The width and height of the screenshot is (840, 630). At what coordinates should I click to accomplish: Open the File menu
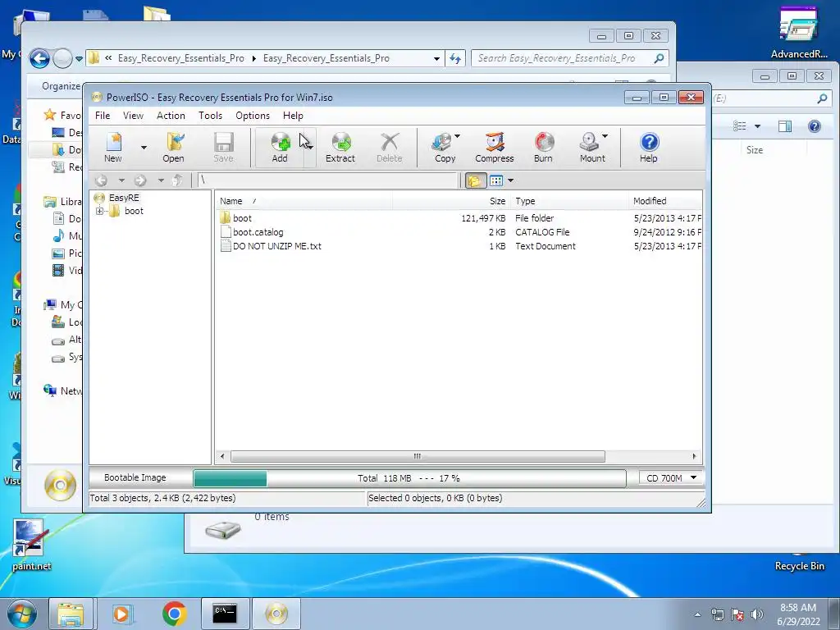103,116
